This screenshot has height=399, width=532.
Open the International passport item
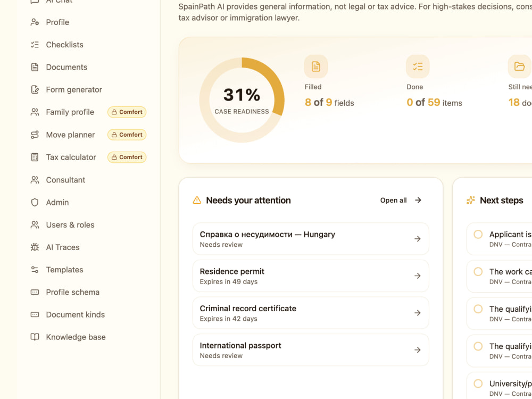click(311, 350)
